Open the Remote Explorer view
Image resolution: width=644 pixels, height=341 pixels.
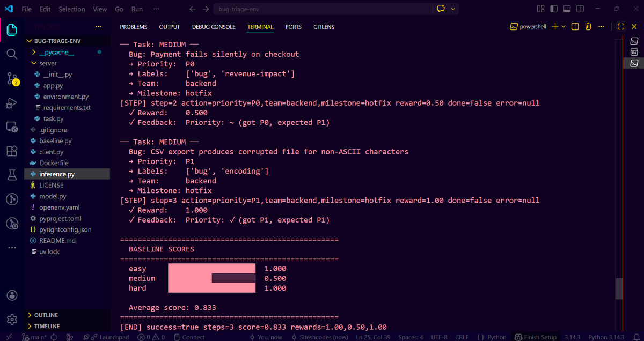coord(12,127)
